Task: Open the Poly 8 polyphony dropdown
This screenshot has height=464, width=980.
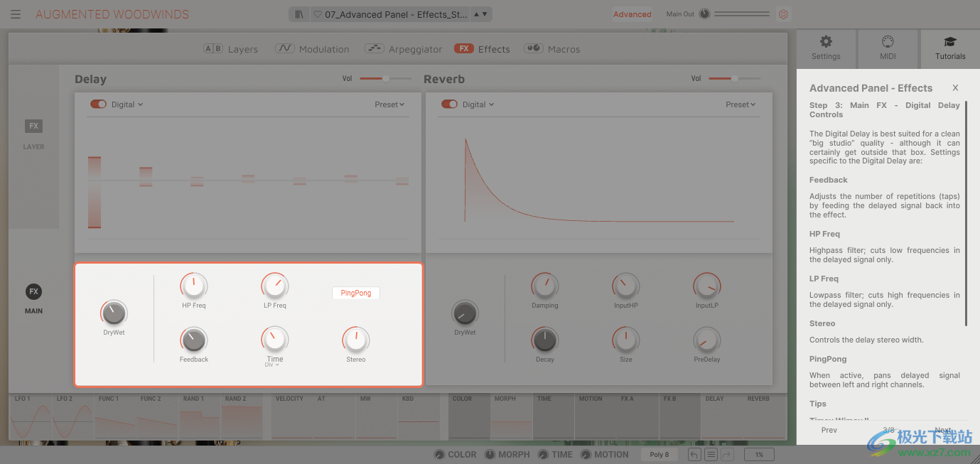Action: pos(659,455)
